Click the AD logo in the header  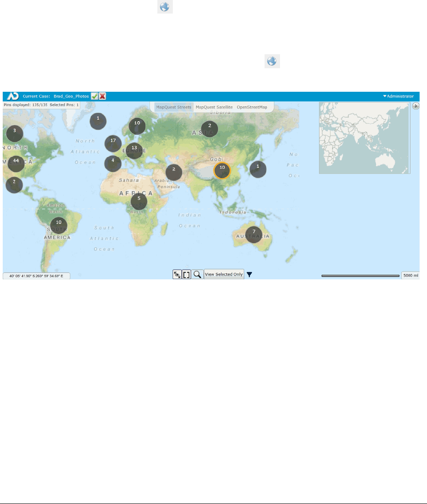13,96
